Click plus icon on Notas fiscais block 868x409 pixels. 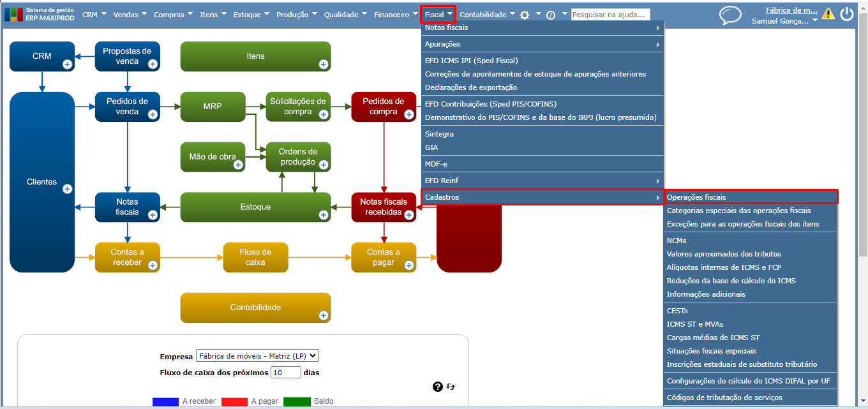coord(153,215)
